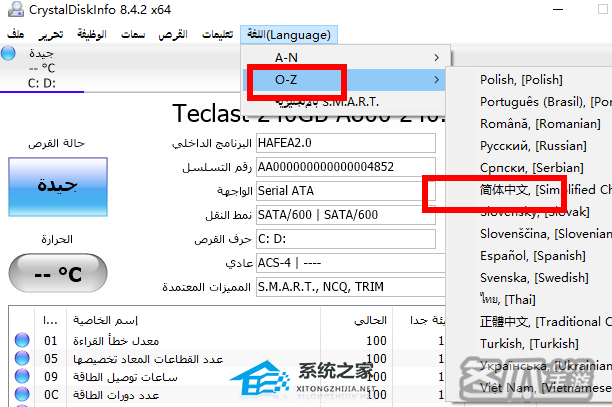This screenshot has width=612, height=407.
Task: Select 正體中文 Traditional Chinese language
Action: pos(545,322)
